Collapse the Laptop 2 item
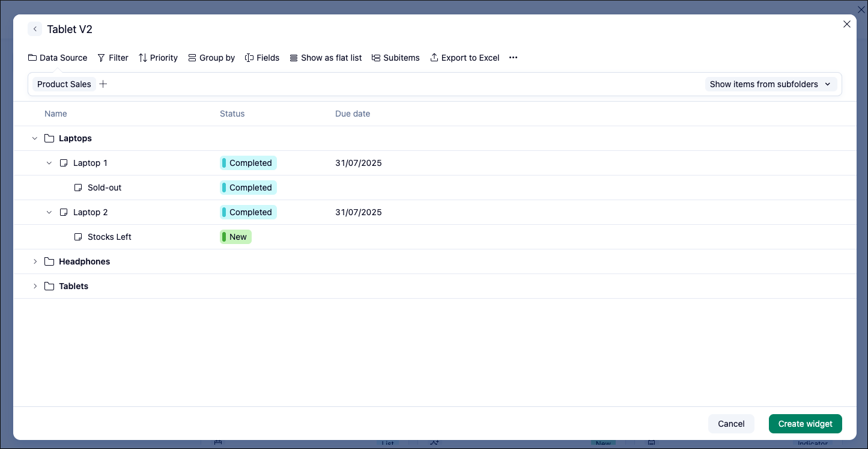The width and height of the screenshot is (868, 449). (49, 212)
